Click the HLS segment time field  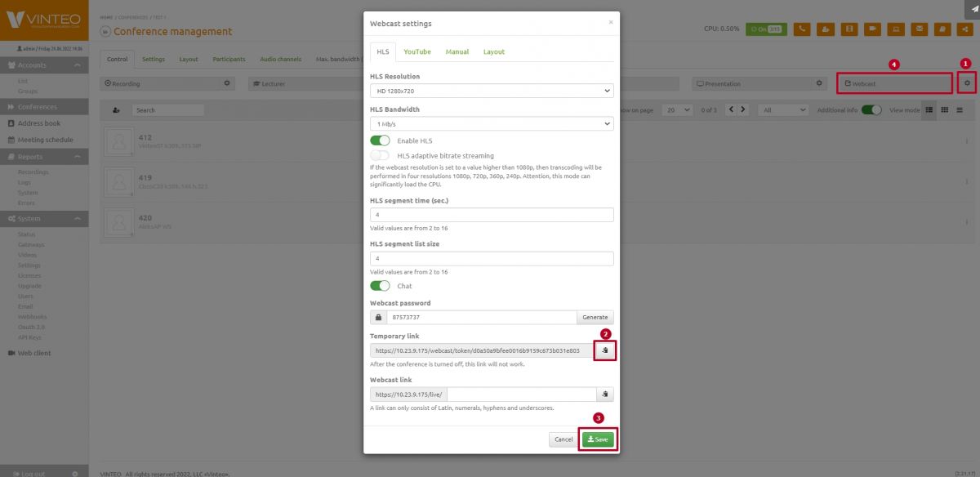coord(491,215)
